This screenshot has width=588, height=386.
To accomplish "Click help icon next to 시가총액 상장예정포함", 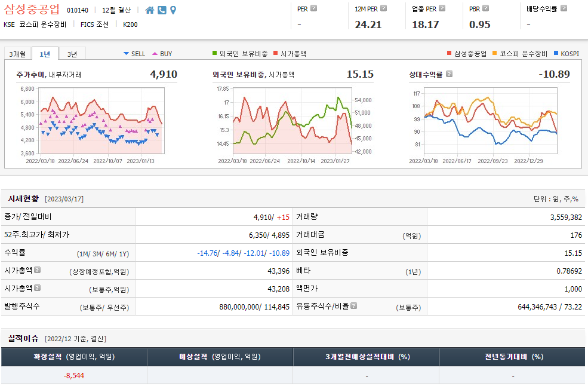I will click(x=37, y=269).
